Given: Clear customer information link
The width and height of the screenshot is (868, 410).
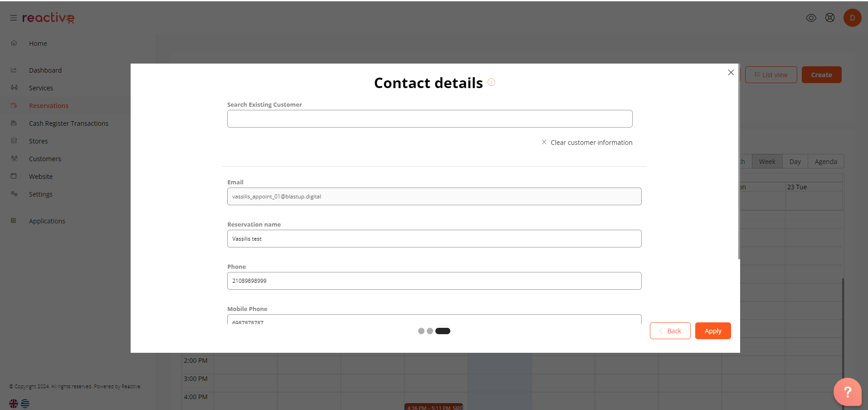Looking at the screenshot, I should 587,143.
